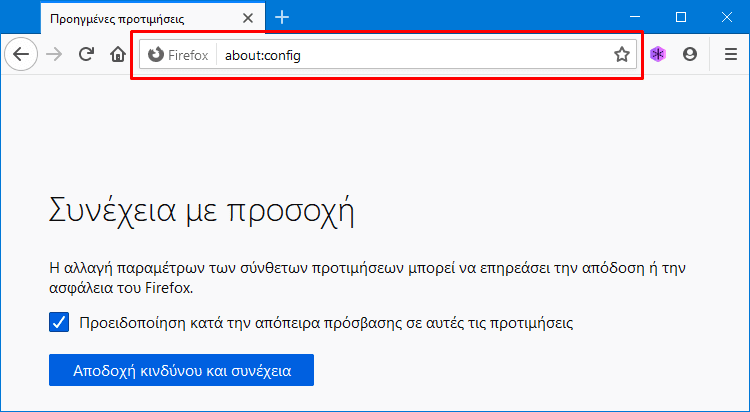Minimize the Firefox window

pyautogui.click(x=635, y=17)
